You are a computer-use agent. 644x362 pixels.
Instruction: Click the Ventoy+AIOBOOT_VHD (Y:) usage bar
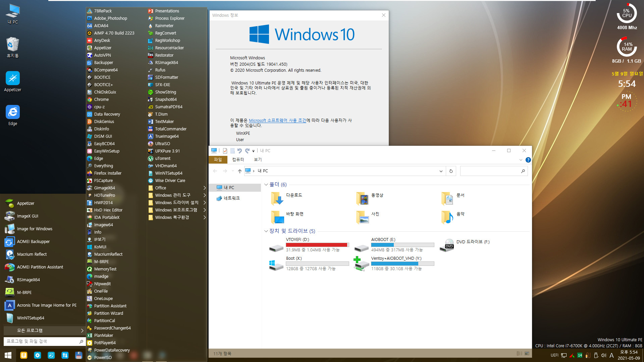pos(402,264)
